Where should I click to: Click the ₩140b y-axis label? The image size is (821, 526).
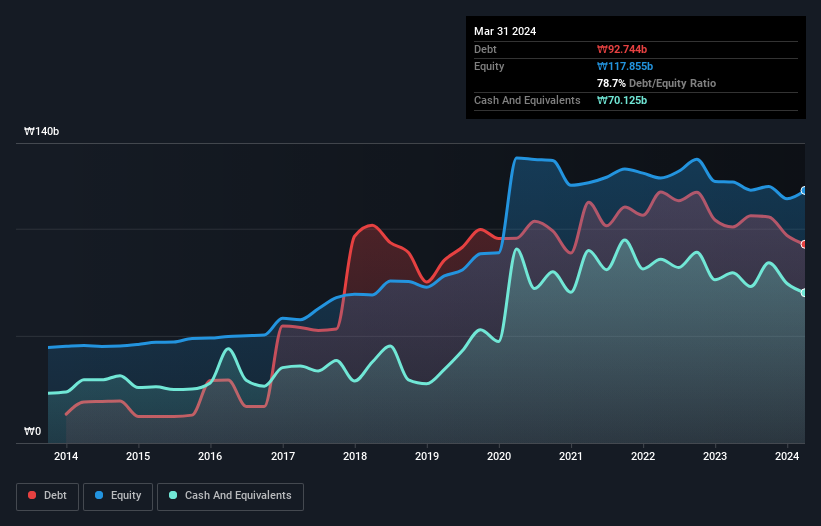tap(41, 131)
